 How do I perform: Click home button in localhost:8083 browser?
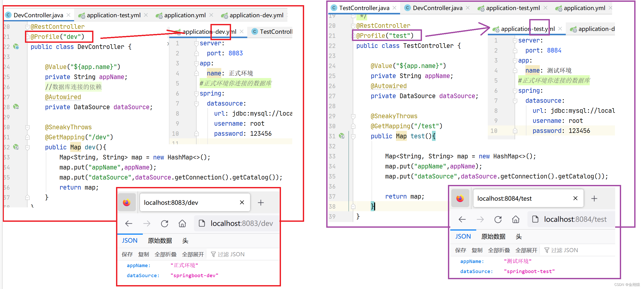pyautogui.click(x=182, y=223)
